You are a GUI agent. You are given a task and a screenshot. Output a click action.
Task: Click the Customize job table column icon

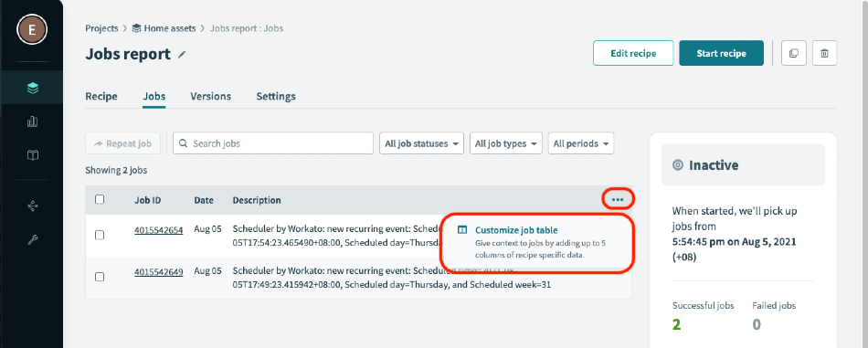(462, 230)
